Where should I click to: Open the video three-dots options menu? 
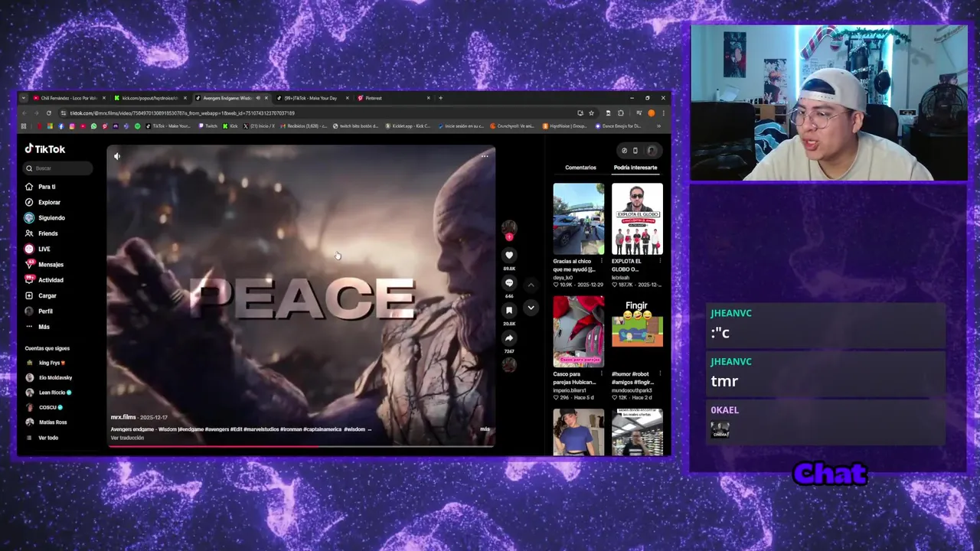(485, 156)
